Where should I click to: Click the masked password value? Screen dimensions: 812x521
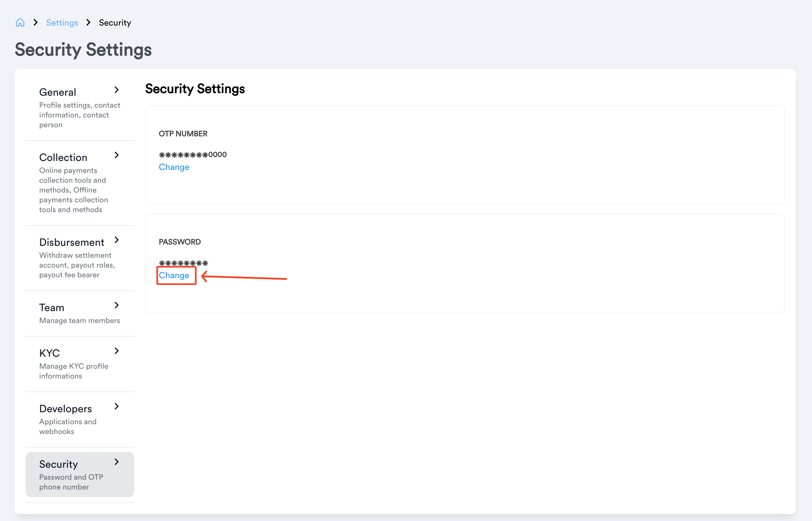(x=183, y=263)
